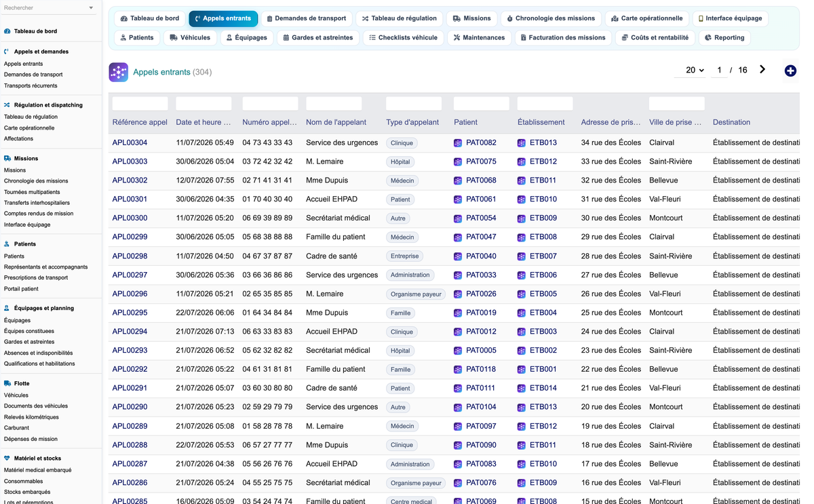Screen dimensions: 814x504
Task: Go to next page arrow
Action: [x=762, y=69]
